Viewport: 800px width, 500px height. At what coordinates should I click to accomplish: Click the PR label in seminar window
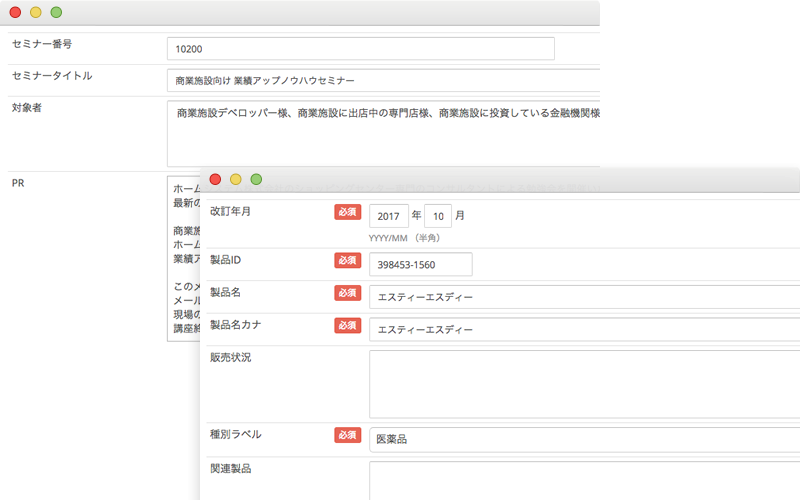[x=18, y=183]
